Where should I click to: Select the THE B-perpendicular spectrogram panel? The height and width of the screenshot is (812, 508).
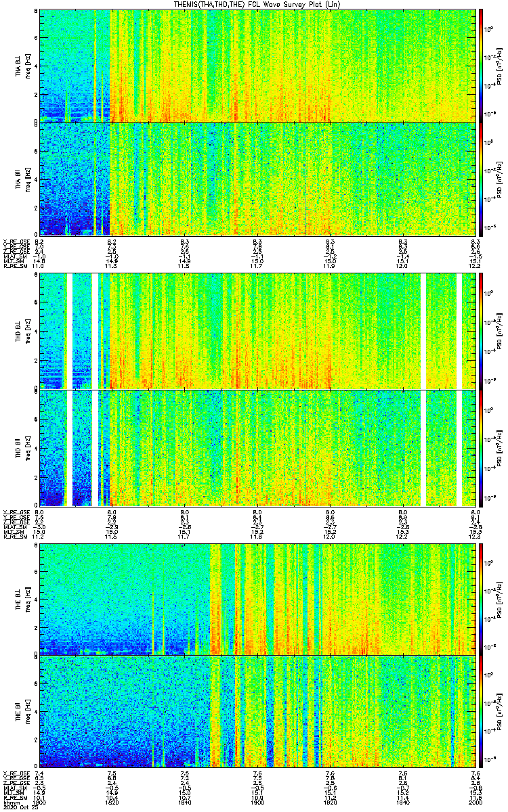[257, 599]
